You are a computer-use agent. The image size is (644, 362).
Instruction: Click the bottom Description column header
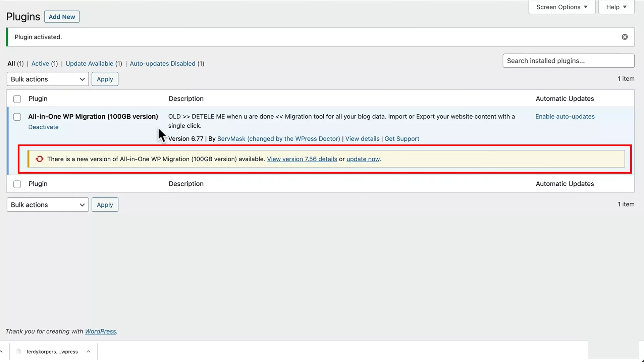186,184
